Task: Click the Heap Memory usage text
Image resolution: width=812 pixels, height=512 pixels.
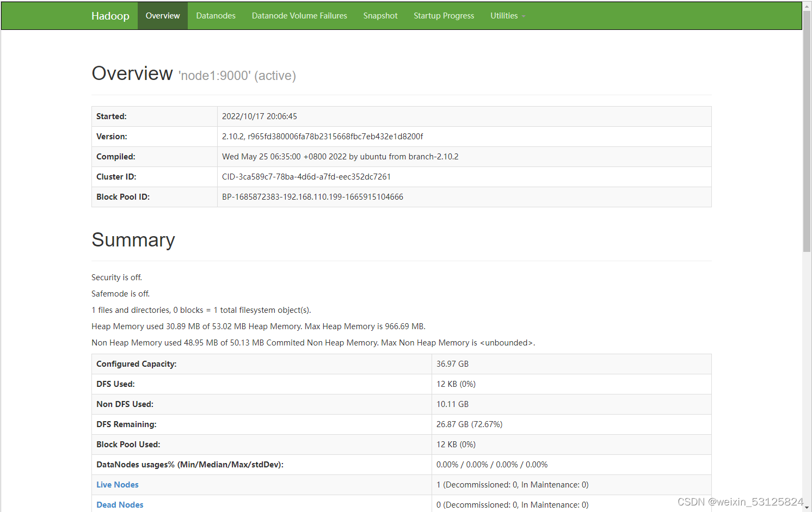Action: click(x=257, y=326)
